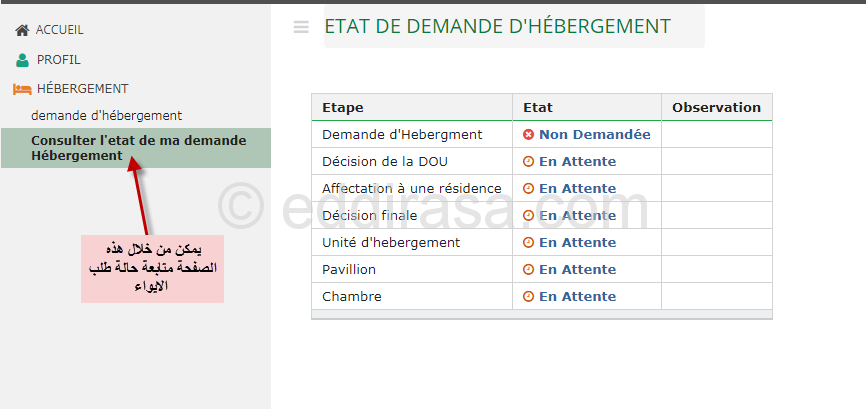Click the home icon beside ACCUEIL
The height and width of the screenshot is (409, 866).
click(x=22, y=30)
